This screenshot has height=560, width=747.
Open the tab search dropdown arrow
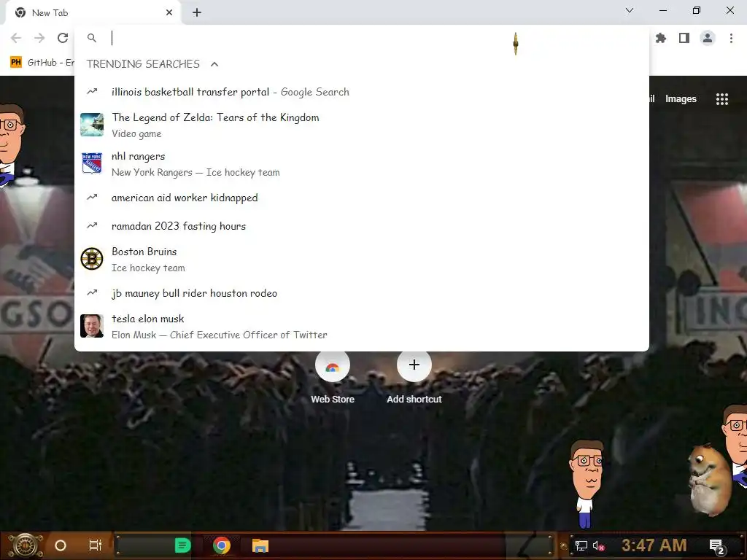coord(630,10)
